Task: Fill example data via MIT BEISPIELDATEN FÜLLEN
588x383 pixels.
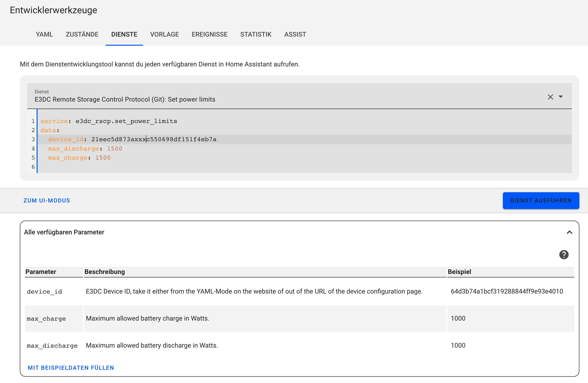Action: tap(71, 367)
